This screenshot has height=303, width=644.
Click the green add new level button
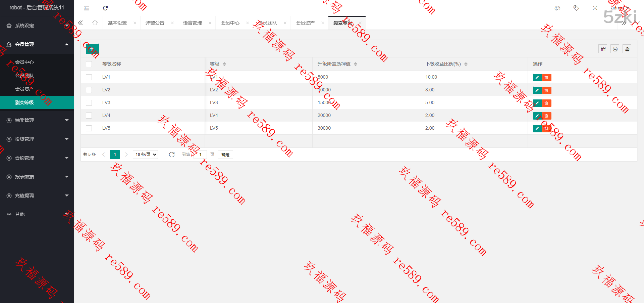[x=92, y=49]
